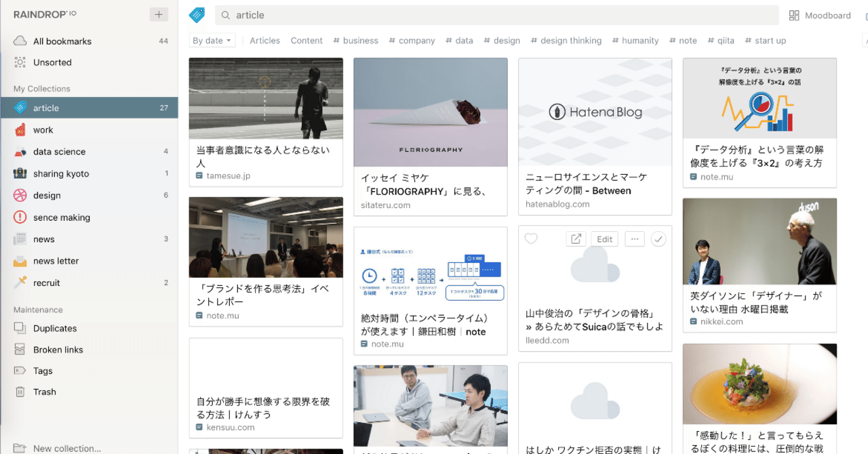Click the Maintenance section header
The height and width of the screenshot is (454, 868).
coord(38,310)
